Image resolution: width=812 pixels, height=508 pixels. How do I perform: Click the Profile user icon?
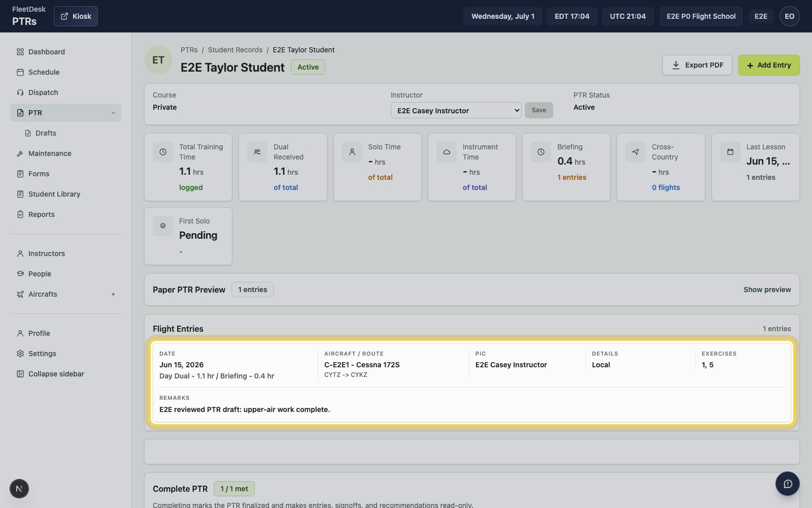pos(20,333)
